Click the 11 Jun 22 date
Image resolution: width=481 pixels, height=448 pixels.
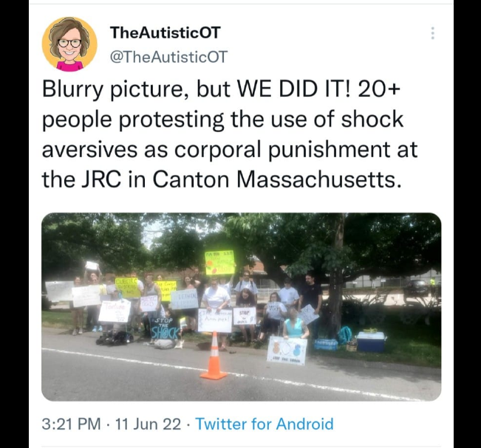(x=148, y=424)
